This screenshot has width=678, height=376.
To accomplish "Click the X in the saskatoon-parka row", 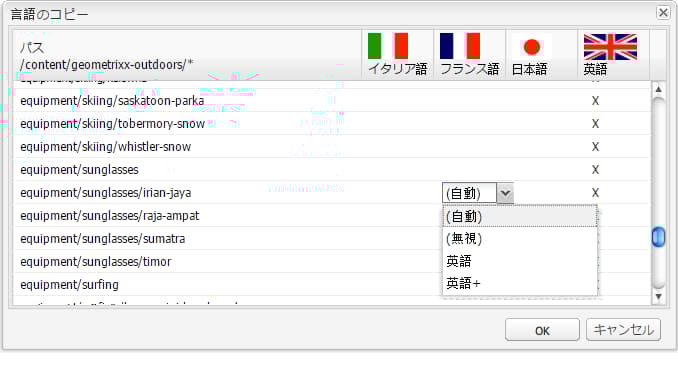I will click(x=595, y=101).
